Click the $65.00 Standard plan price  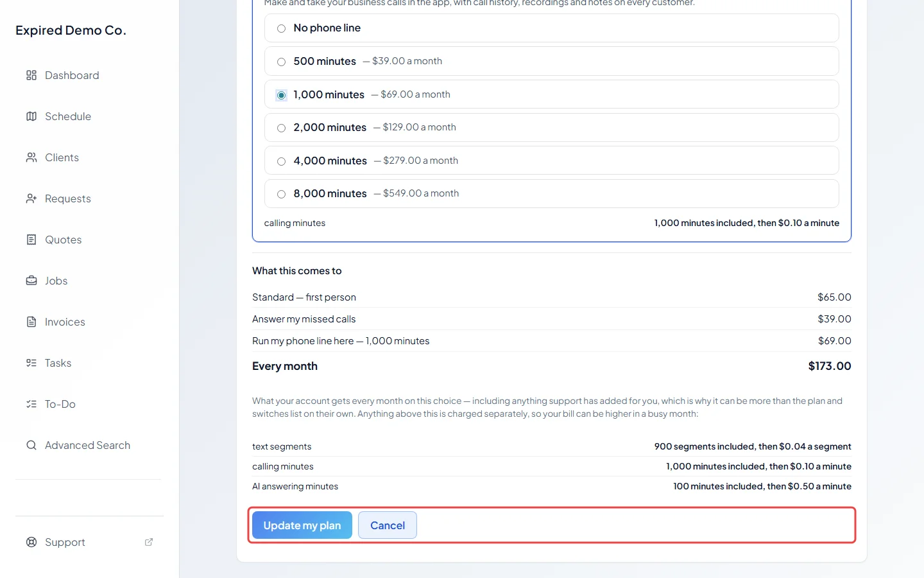[834, 297]
